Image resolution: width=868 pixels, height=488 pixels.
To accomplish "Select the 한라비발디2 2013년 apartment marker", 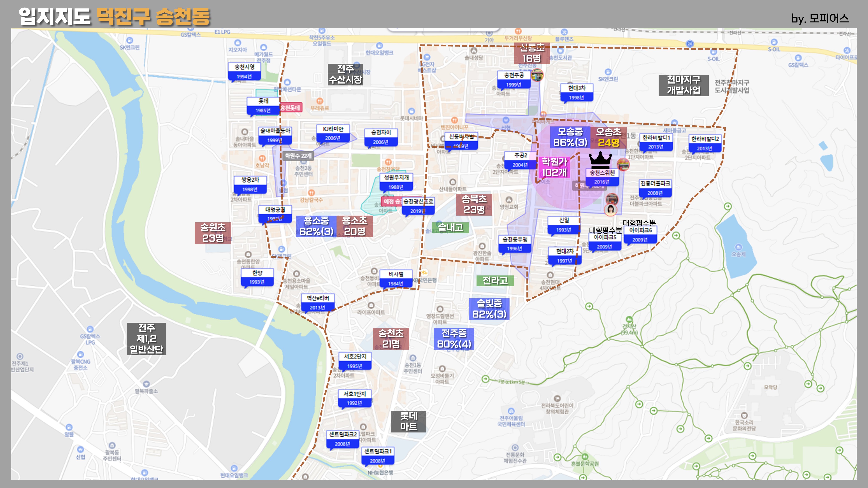I will (x=705, y=143).
